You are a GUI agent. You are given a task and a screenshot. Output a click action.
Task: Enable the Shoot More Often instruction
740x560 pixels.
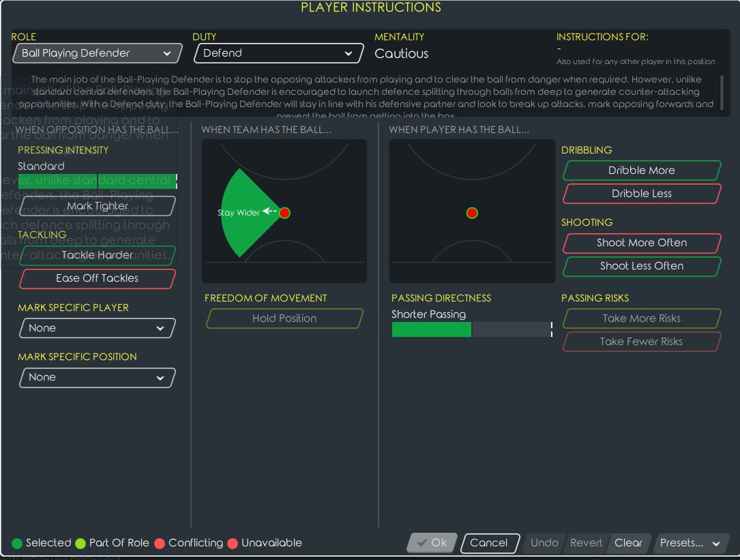[642, 244]
